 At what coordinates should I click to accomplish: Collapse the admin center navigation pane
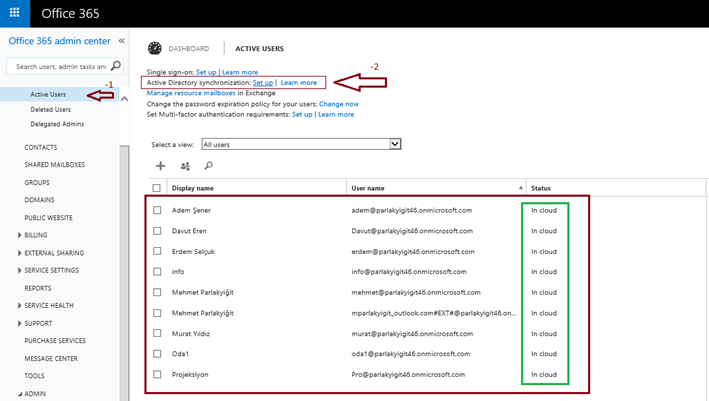click(x=122, y=41)
